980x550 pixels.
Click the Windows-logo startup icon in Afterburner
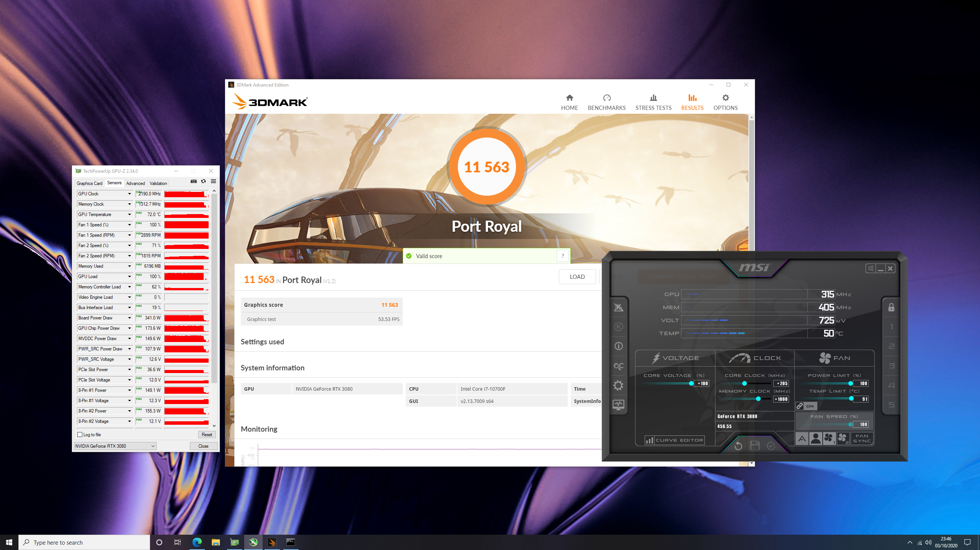pos(871,268)
